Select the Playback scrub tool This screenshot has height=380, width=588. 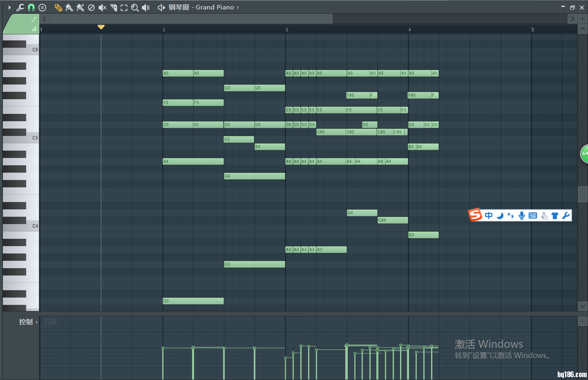pyautogui.click(x=146, y=7)
